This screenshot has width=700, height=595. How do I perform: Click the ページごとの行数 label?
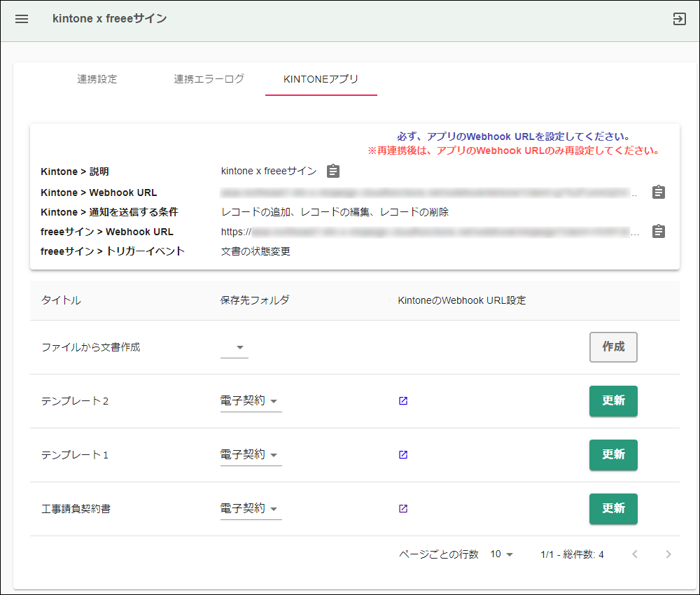click(439, 554)
